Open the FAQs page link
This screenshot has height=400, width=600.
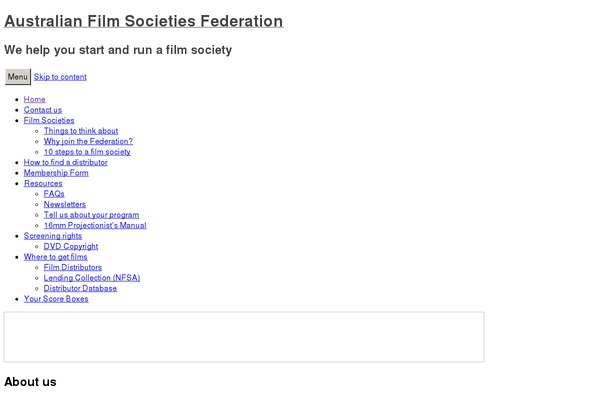point(54,194)
